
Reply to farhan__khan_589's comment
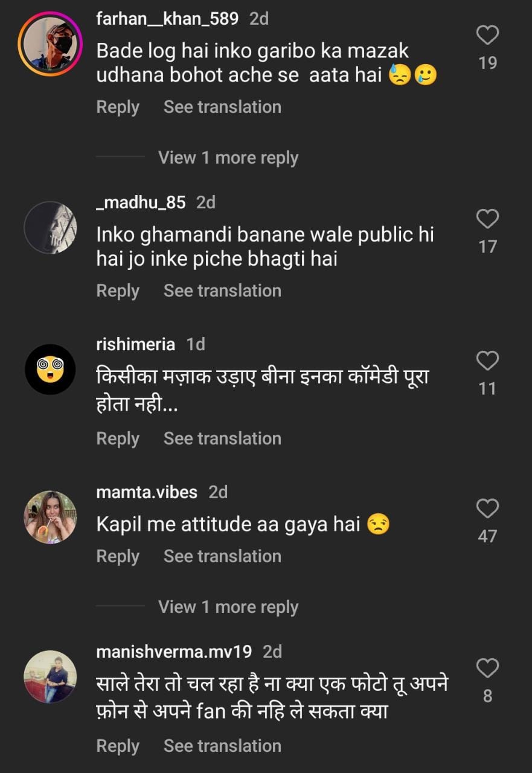click(118, 107)
